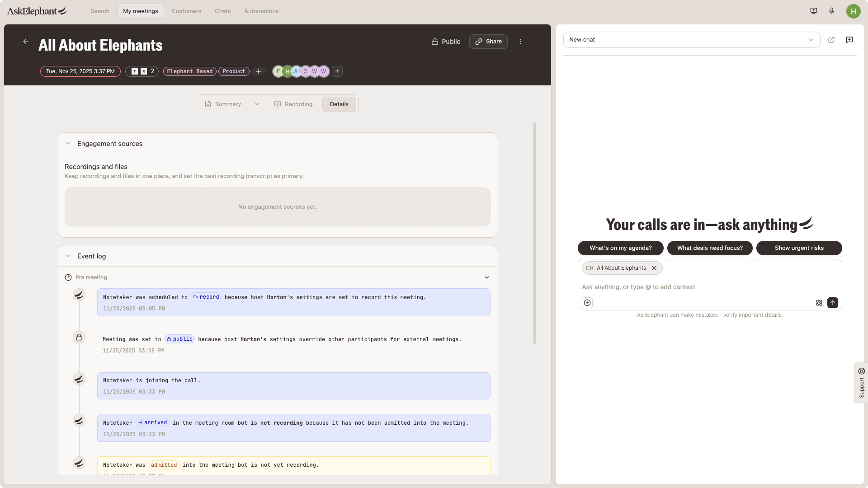Switch to the Summary tab
The width and height of the screenshot is (868, 488).
tap(223, 104)
